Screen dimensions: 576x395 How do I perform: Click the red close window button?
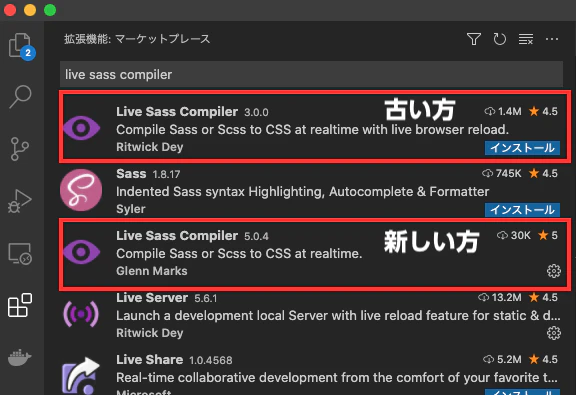(10, 10)
